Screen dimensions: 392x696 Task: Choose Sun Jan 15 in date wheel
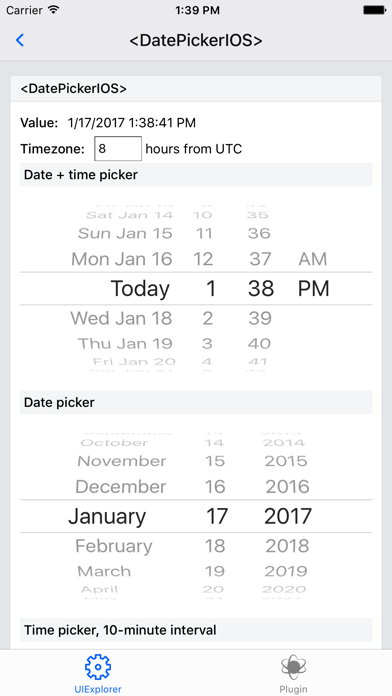(x=125, y=233)
